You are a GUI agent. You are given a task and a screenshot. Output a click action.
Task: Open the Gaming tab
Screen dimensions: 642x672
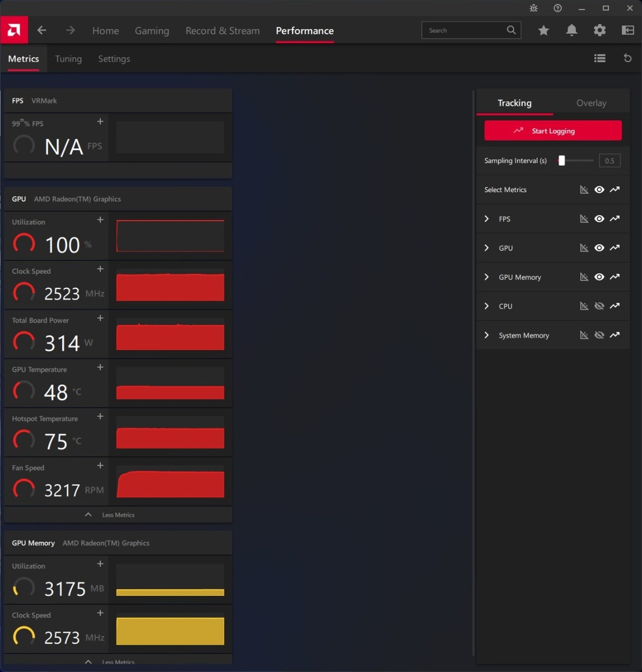coord(152,31)
